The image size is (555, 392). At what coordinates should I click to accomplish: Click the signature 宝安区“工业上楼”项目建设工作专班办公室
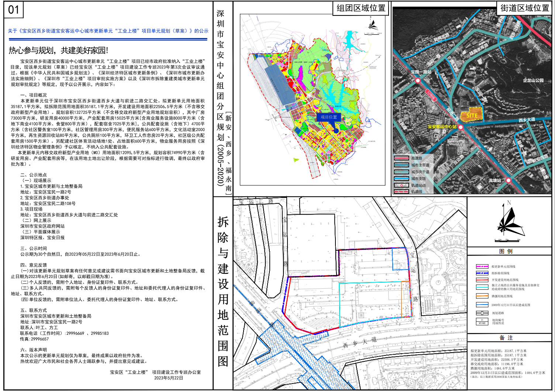click(155, 372)
